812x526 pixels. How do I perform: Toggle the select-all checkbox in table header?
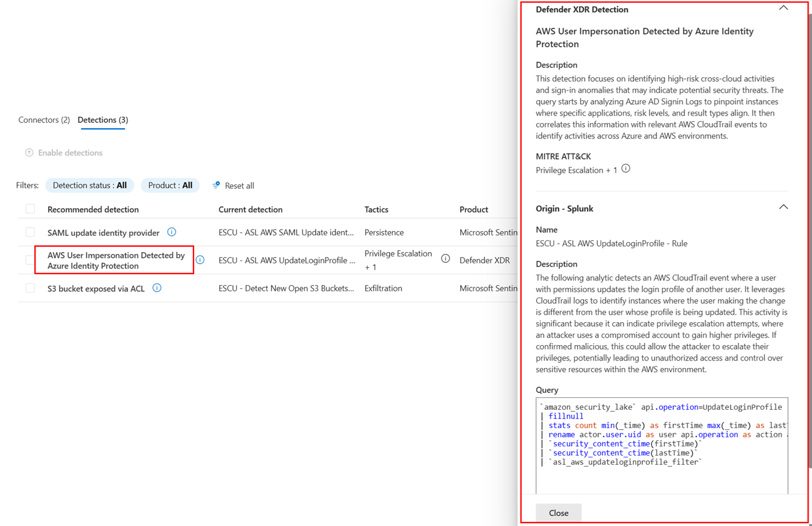(30, 209)
